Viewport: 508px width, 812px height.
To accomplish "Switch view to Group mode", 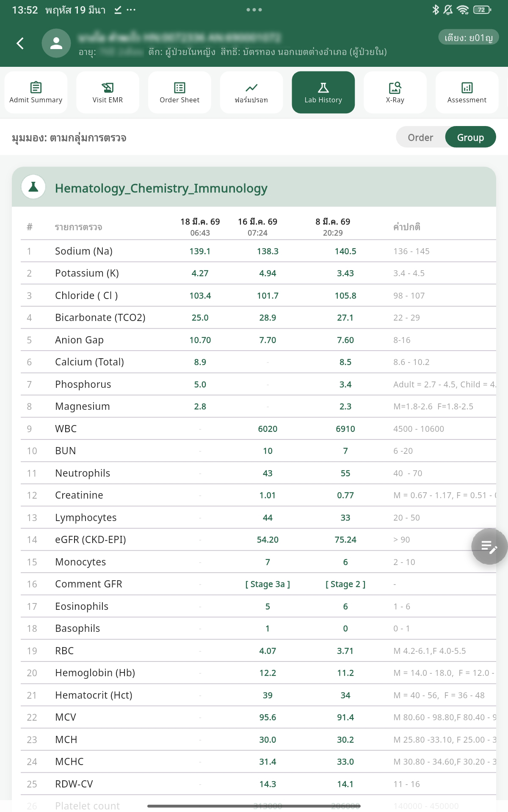I will tap(470, 137).
